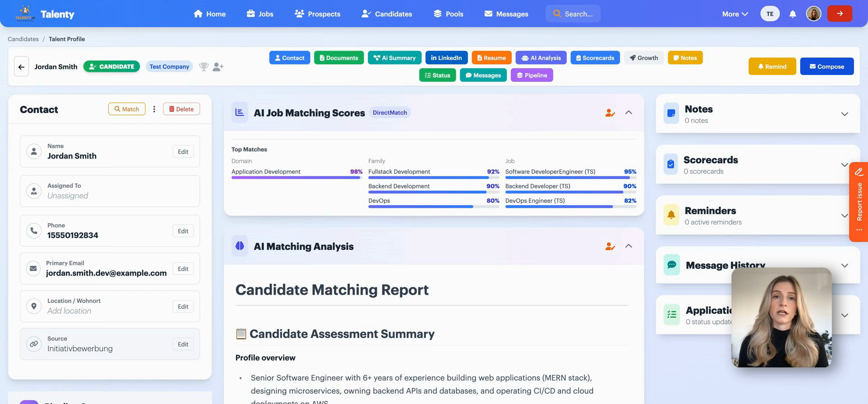
Task: Open the Home navigation item
Action: [210, 14]
